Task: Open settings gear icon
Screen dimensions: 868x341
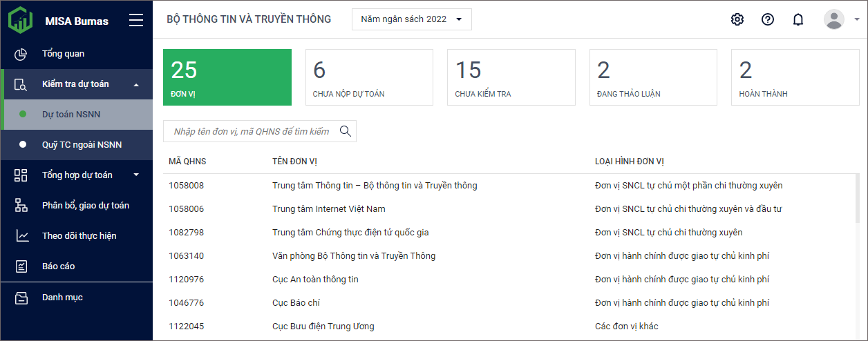Action: point(737,19)
